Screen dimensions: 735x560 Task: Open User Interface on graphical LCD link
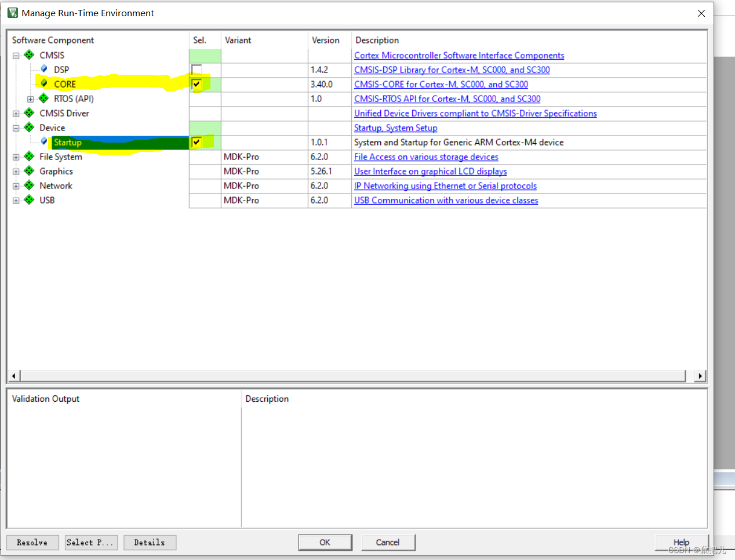[431, 171]
